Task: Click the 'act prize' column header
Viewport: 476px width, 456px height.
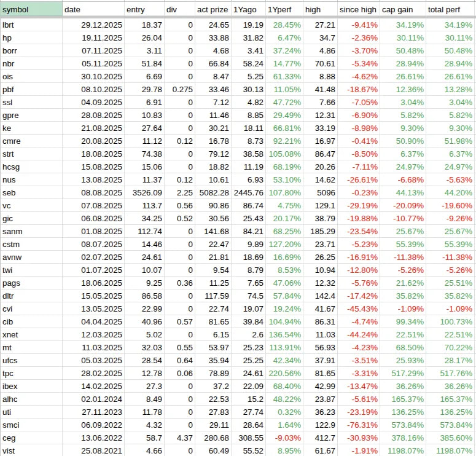Action: coord(211,9)
